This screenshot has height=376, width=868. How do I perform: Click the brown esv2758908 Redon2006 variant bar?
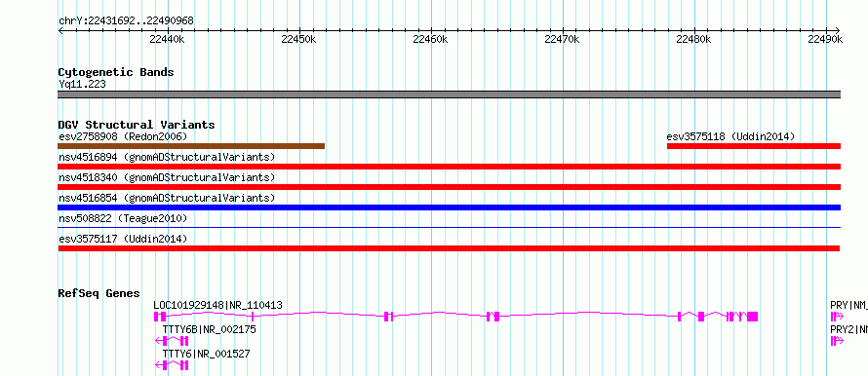pos(191,146)
